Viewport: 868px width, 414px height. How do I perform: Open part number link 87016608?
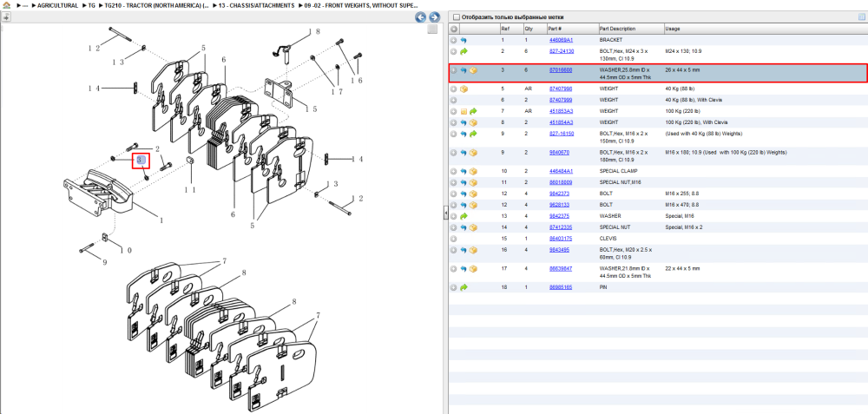click(x=560, y=70)
